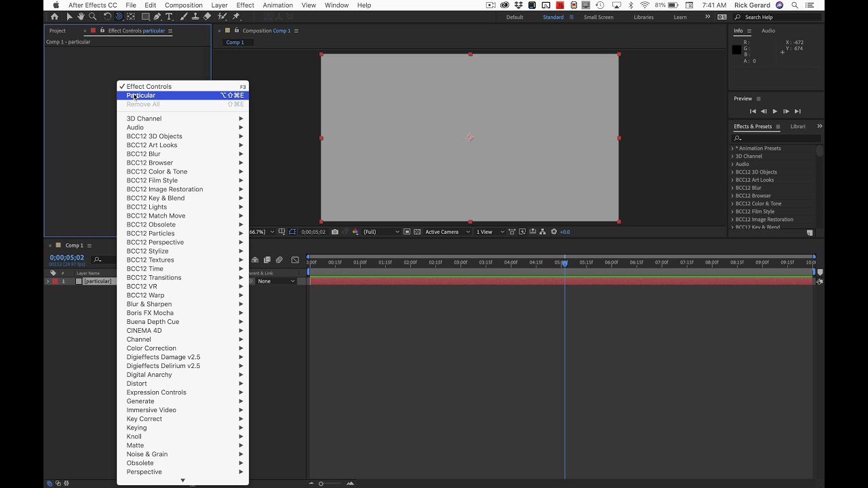
Task: Select the Pan Behind anchor point tool
Action: tap(131, 17)
